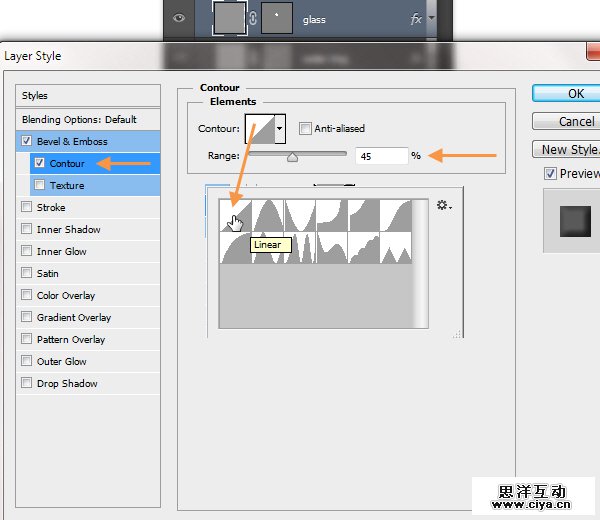This screenshot has width=600, height=520.
Task: Click the Range slider handle
Action: point(292,157)
